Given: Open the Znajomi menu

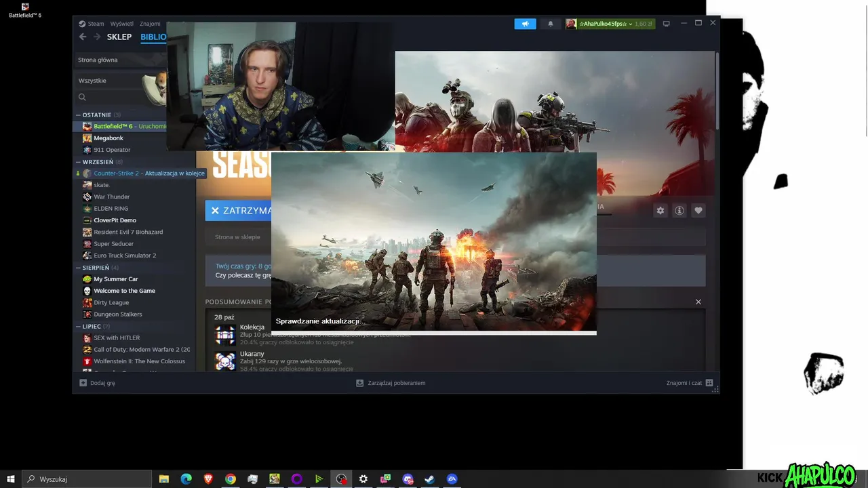Looking at the screenshot, I should (x=150, y=24).
